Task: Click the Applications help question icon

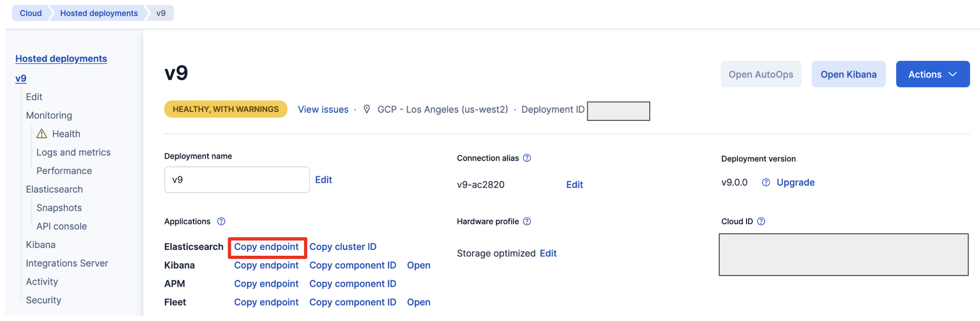Action: (x=221, y=221)
